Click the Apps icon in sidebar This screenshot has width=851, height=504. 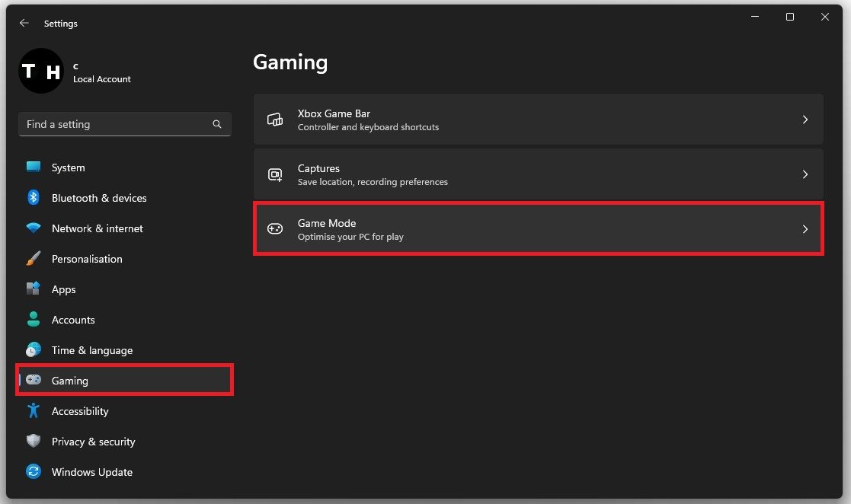tap(34, 289)
